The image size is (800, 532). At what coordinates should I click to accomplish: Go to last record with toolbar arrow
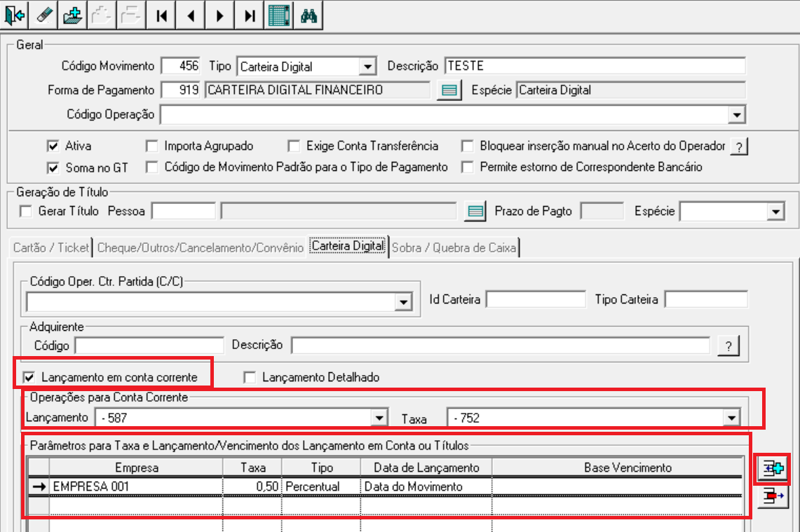(250, 15)
